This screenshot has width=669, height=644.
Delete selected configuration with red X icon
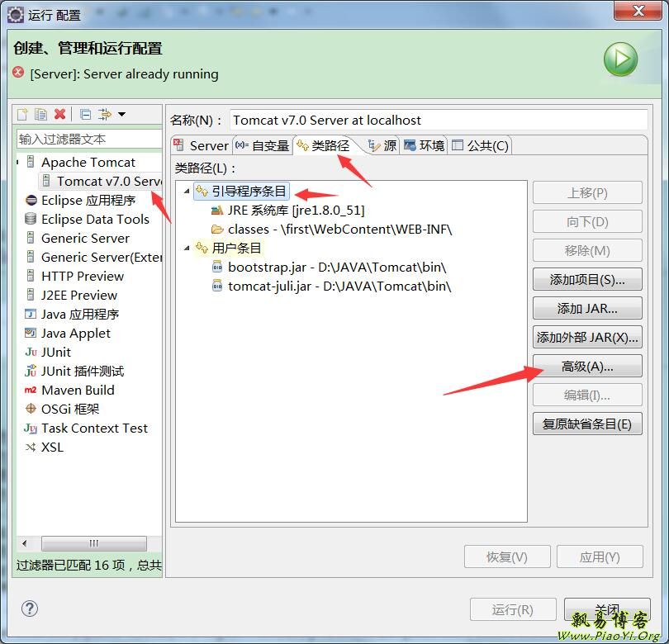coord(60,114)
